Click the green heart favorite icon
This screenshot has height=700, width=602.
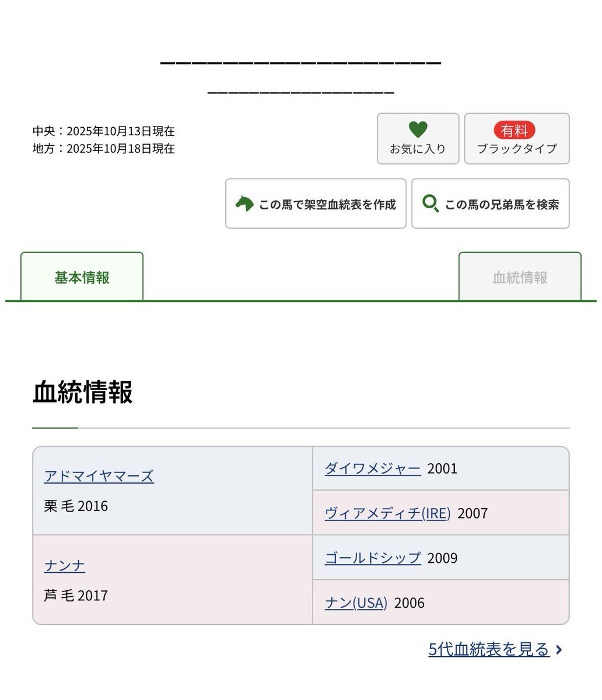coord(418,129)
